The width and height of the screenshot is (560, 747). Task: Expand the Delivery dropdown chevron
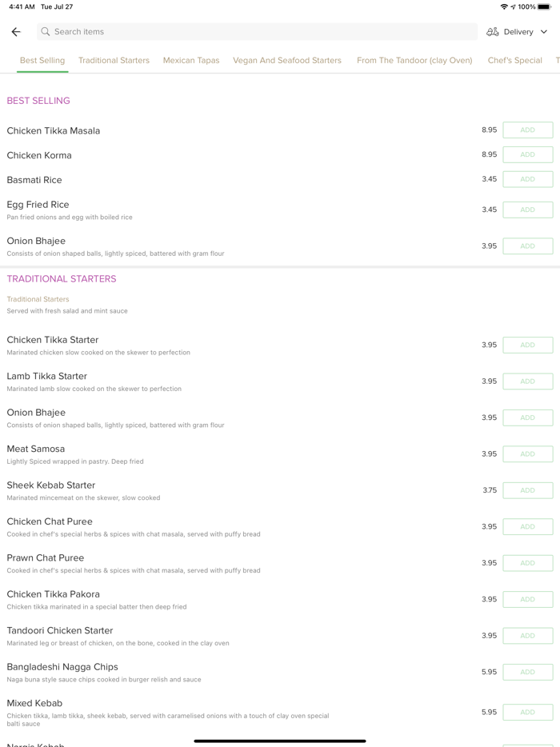[544, 32]
